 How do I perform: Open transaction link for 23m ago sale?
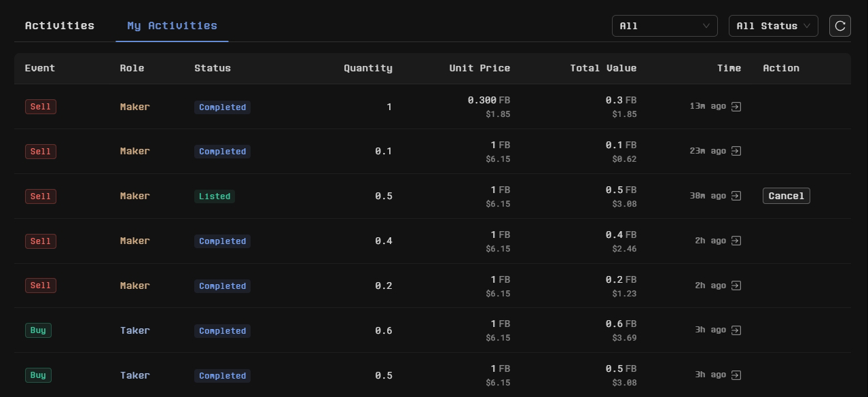736,151
